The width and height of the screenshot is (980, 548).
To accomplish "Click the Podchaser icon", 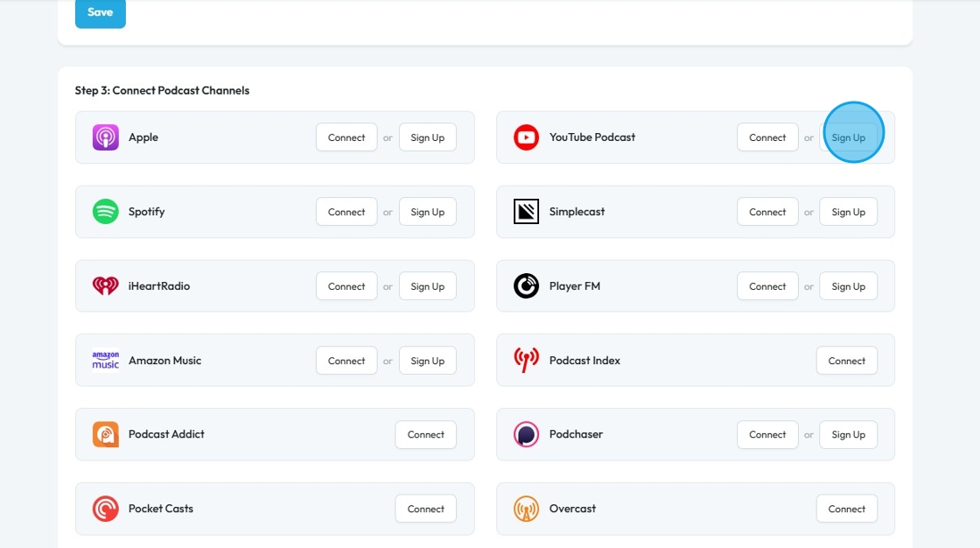I will pos(527,434).
